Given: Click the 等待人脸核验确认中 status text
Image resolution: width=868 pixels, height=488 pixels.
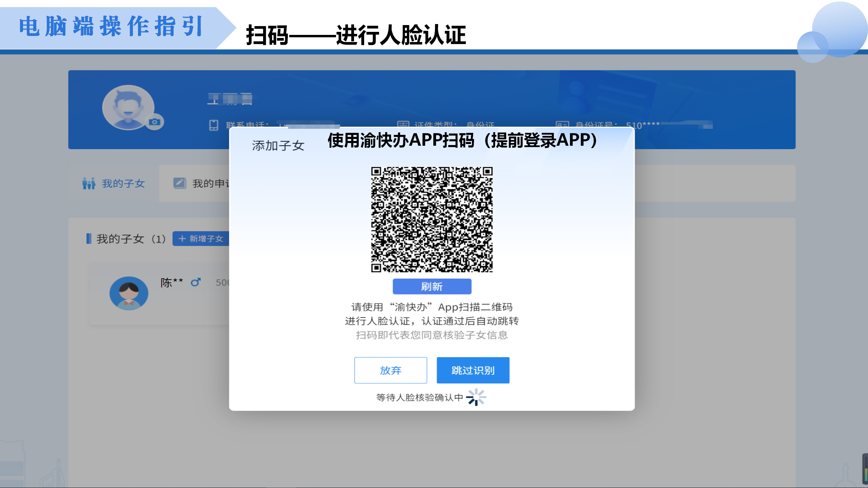Looking at the screenshot, I should pos(420,397).
